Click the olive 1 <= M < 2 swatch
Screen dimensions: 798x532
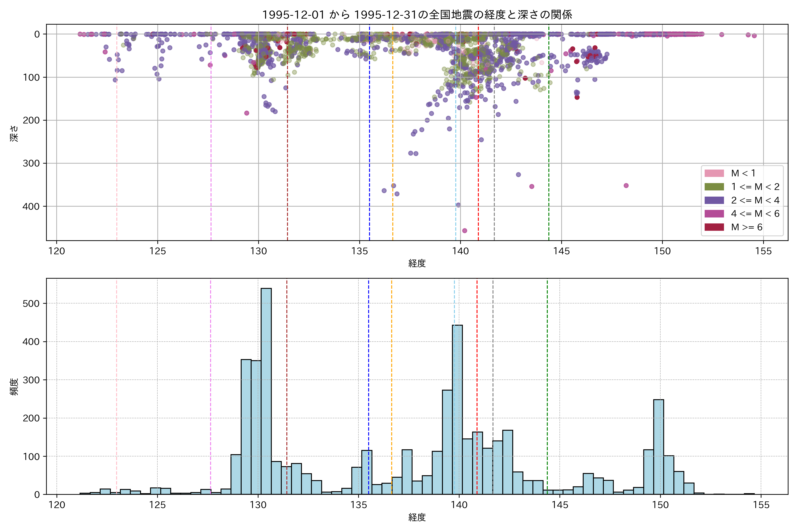[x=714, y=187]
